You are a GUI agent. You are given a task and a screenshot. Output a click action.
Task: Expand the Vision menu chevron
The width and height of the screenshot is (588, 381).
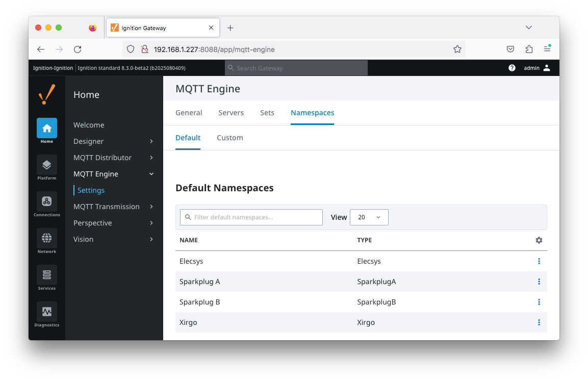(x=151, y=239)
